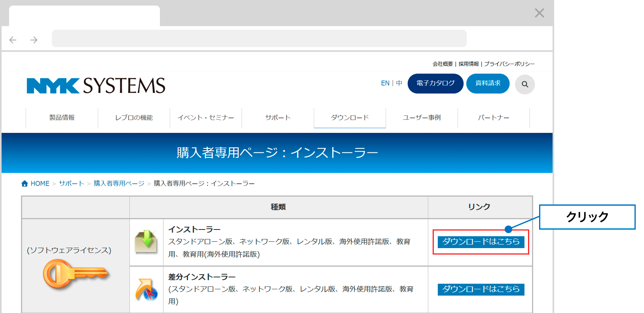Screen dimensions: 644x313
Task: Open the サポート menu
Action: pos(278,118)
